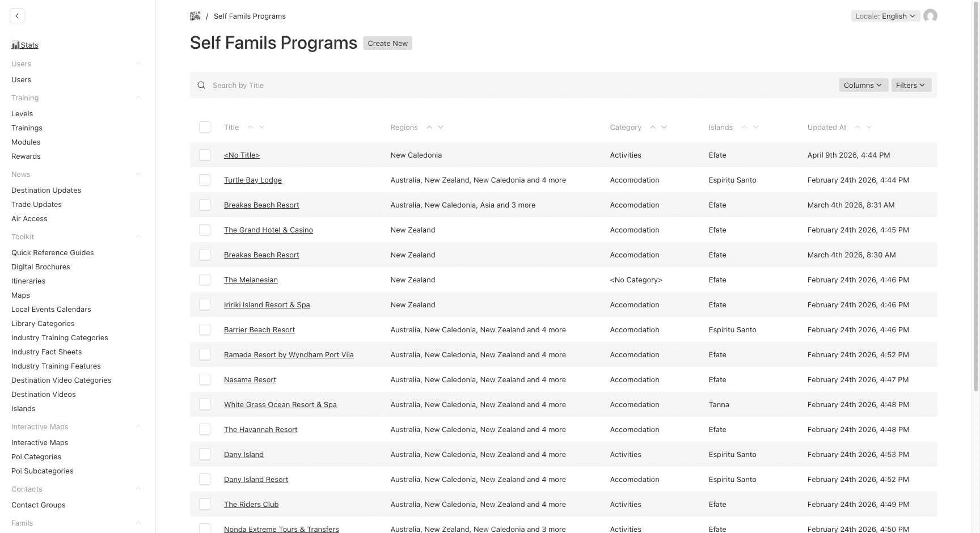The width and height of the screenshot is (980, 533).
Task: Click the site logo in the breadcrumb
Action: pos(195,16)
